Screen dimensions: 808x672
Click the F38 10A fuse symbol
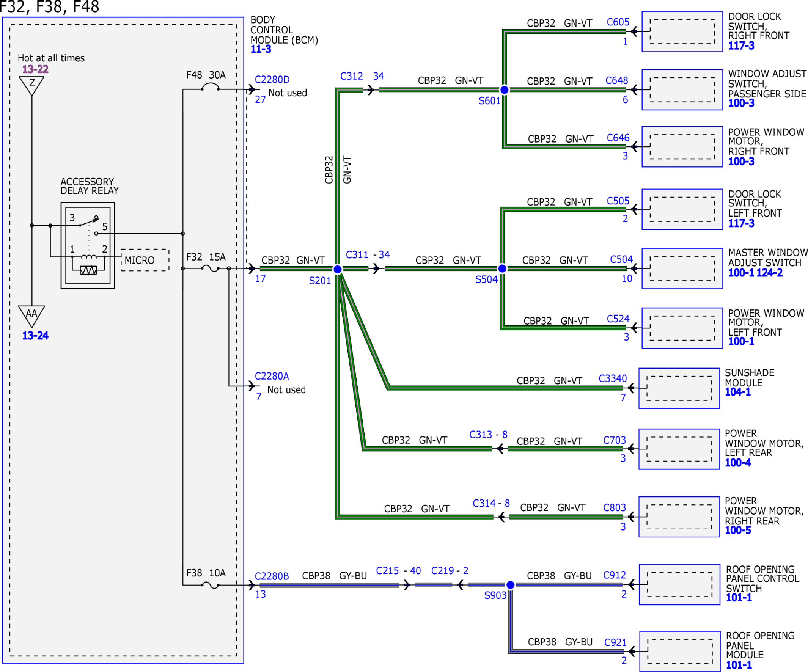click(x=210, y=586)
